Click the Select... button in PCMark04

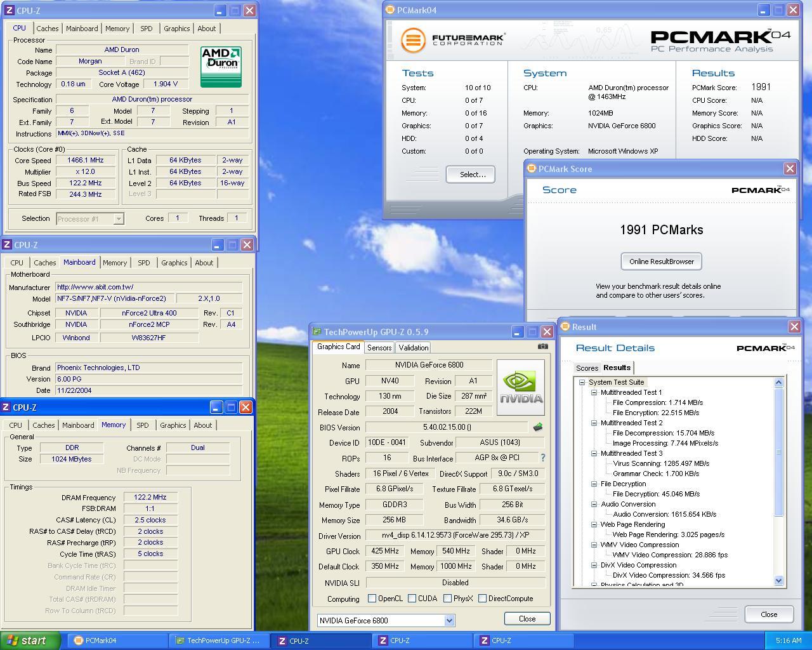(470, 175)
